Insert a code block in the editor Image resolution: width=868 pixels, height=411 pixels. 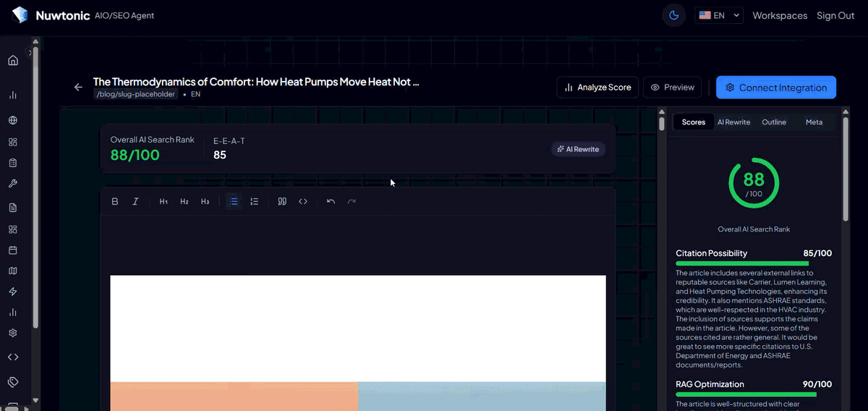303,201
